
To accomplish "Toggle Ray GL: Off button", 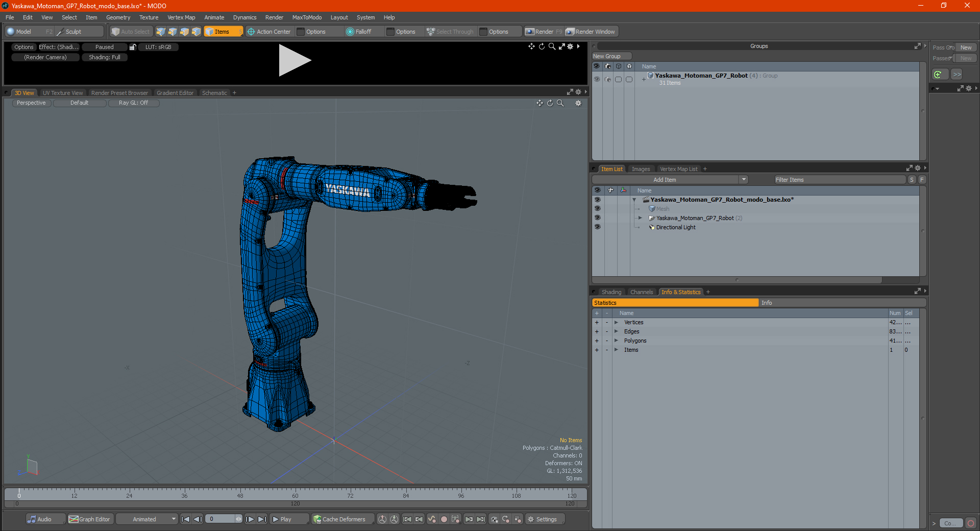I will point(133,103).
